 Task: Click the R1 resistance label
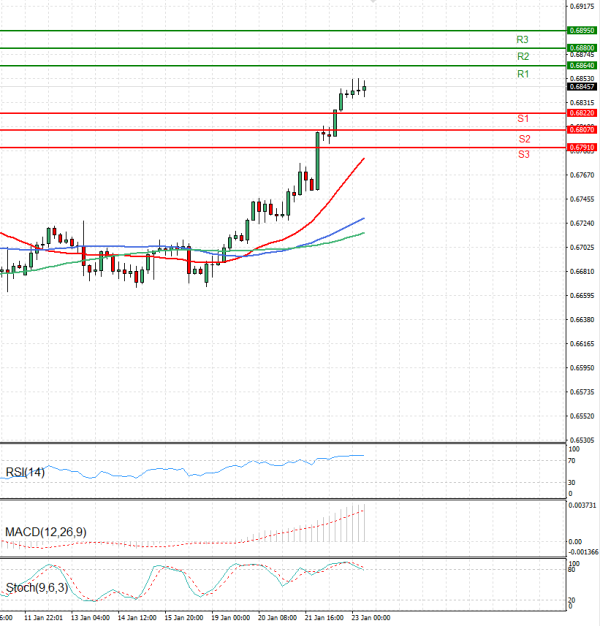pyautogui.click(x=522, y=75)
